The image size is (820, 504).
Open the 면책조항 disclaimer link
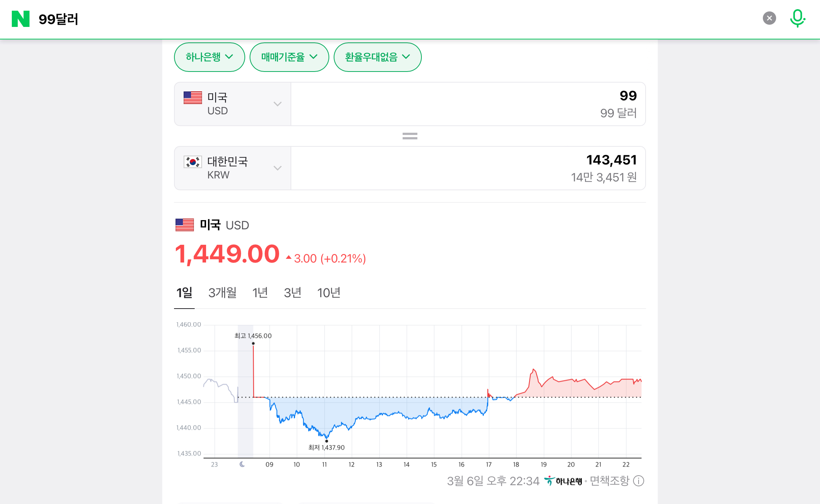(609, 481)
